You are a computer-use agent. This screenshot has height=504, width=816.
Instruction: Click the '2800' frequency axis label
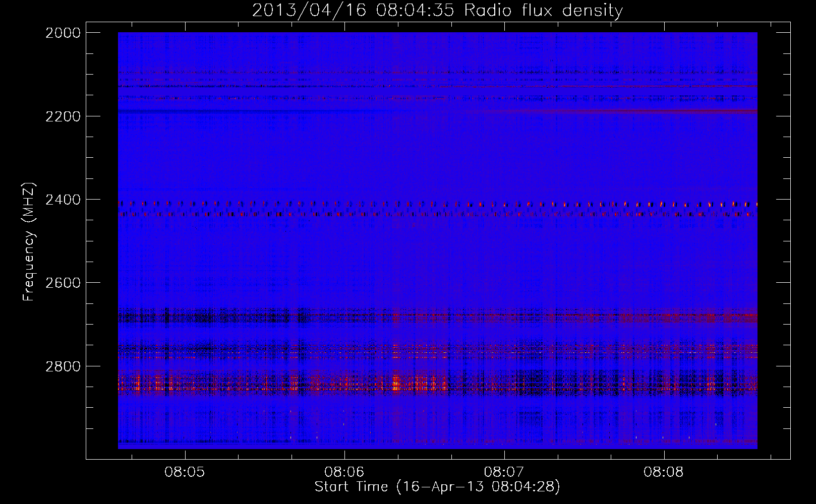pos(63,366)
